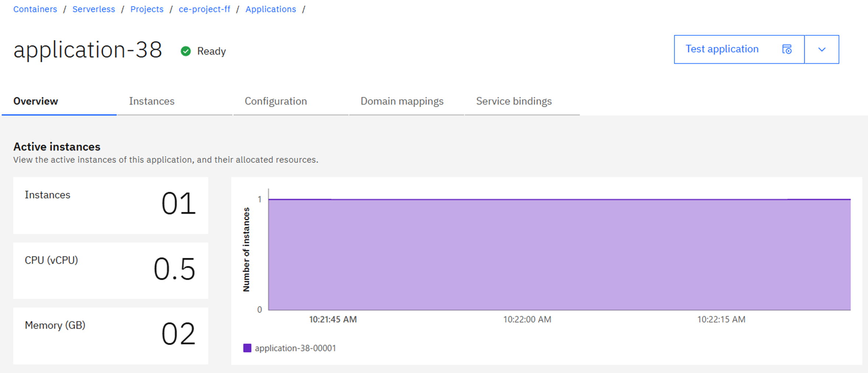Go to Projects from the breadcrumb trail
This screenshot has height=373, width=868.
pyautogui.click(x=147, y=9)
